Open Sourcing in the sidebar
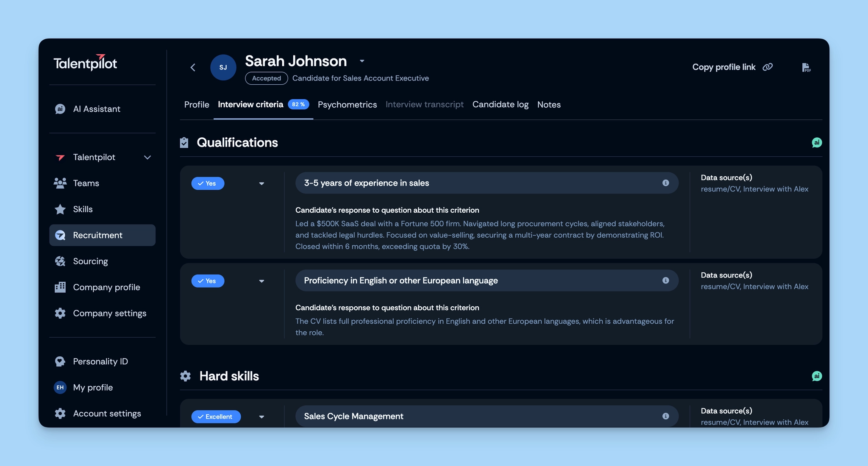This screenshot has height=466, width=868. (90, 261)
